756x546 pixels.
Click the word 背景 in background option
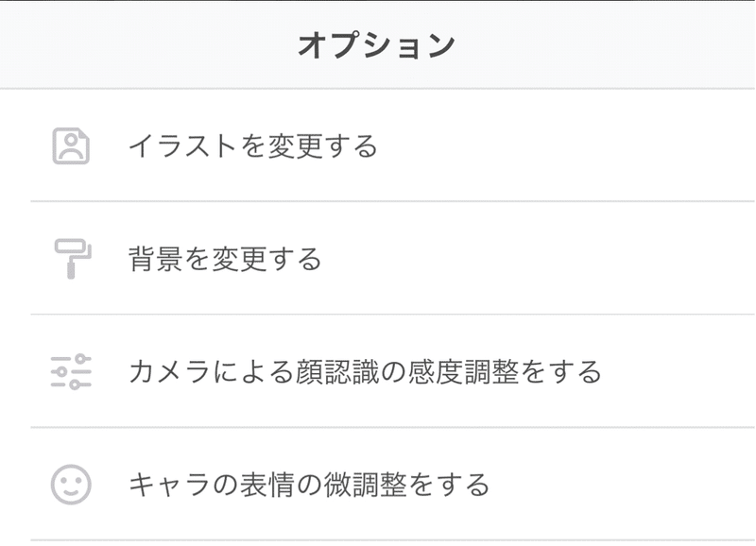tap(156, 259)
